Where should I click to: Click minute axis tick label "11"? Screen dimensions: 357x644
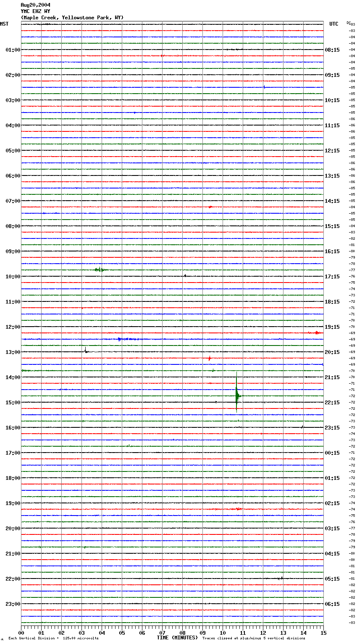tap(243, 633)
